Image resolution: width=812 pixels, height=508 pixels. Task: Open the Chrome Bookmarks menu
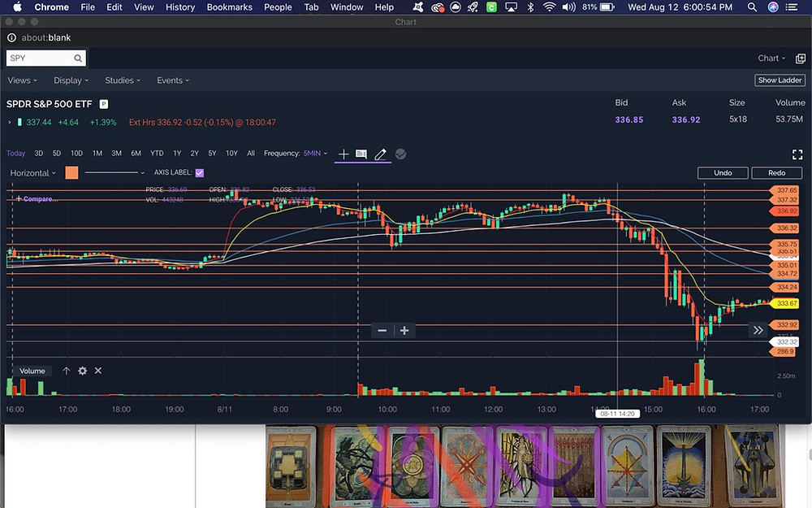tap(230, 7)
